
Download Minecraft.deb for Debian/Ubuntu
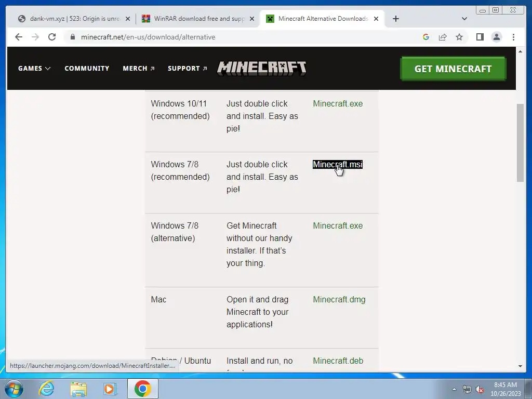coord(338,361)
